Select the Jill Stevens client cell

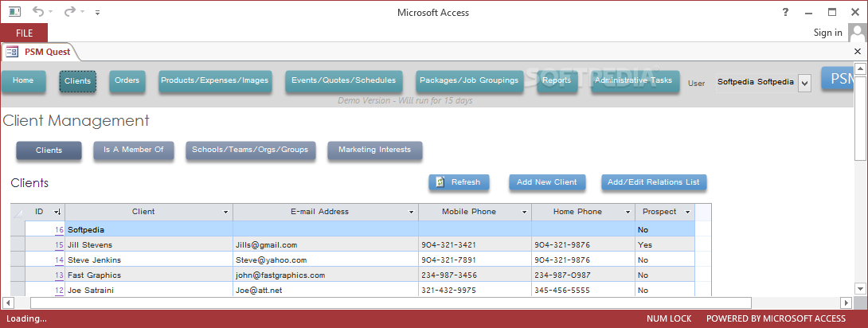(149, 244)
